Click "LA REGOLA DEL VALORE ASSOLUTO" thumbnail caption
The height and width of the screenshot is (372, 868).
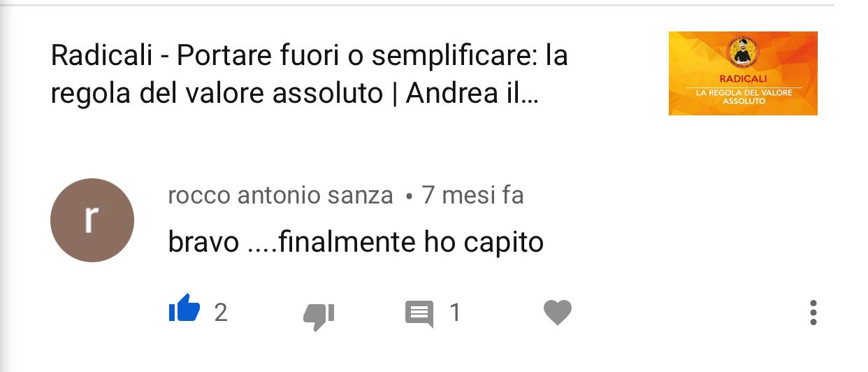[743, 96]
